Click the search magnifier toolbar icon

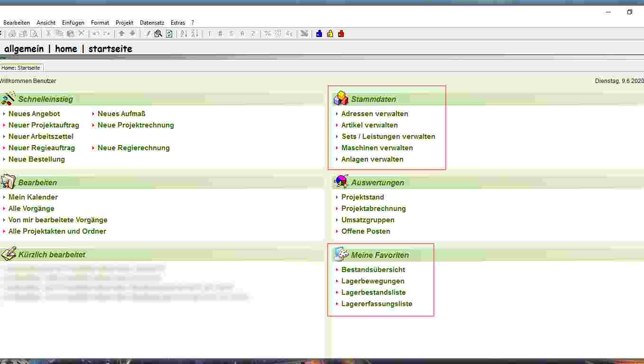[x=158, y=33]
